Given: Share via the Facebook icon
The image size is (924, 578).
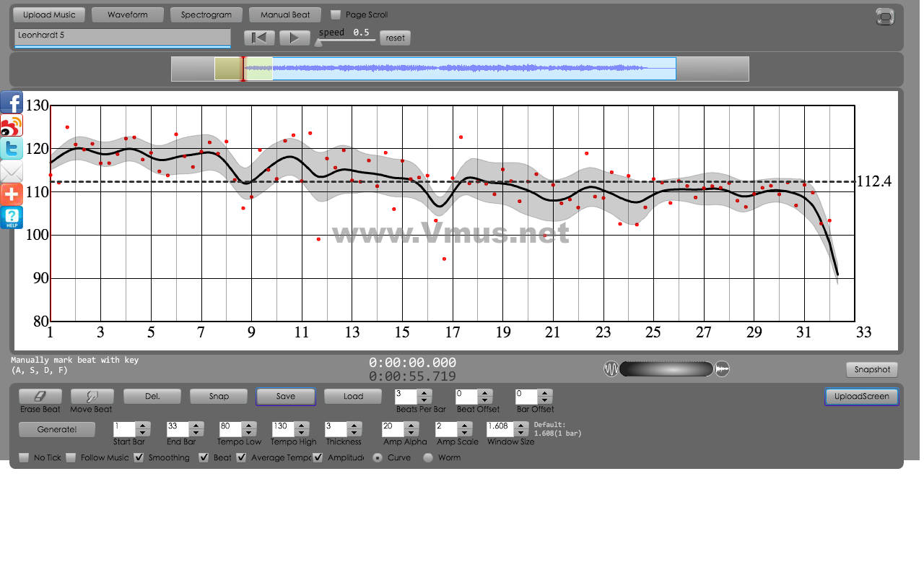Looking at the screenshot, I should pos(12,103).
